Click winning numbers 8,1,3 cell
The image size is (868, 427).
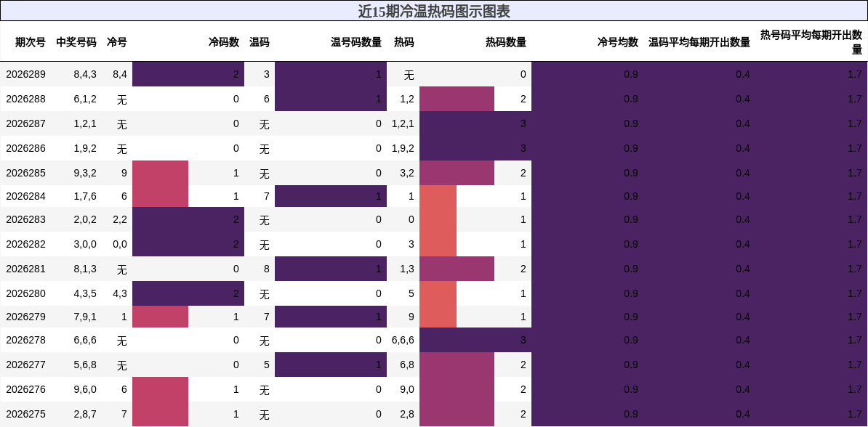tap(85, 269)
